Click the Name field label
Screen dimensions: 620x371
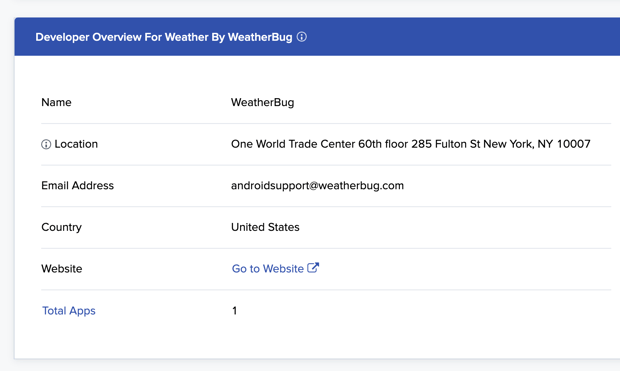click(x=57, y=102)
